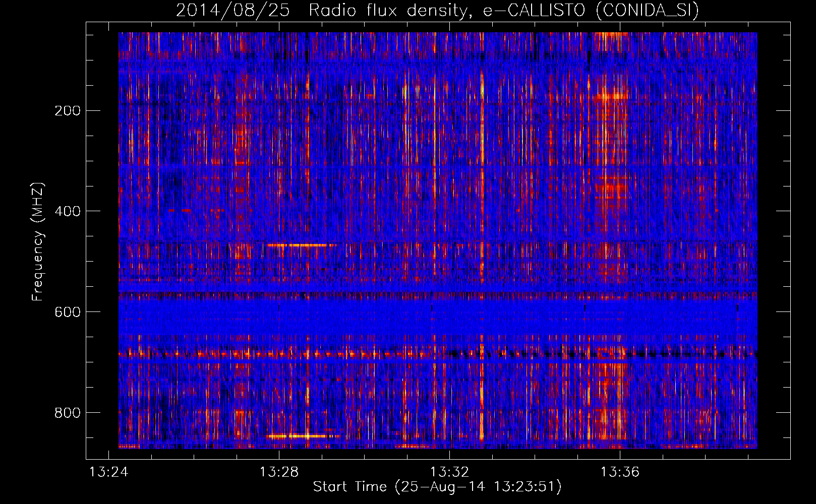Click the Start Time axis label
Image resolution: width=816 pixels, height=504 pixels.
click(437, 487)
